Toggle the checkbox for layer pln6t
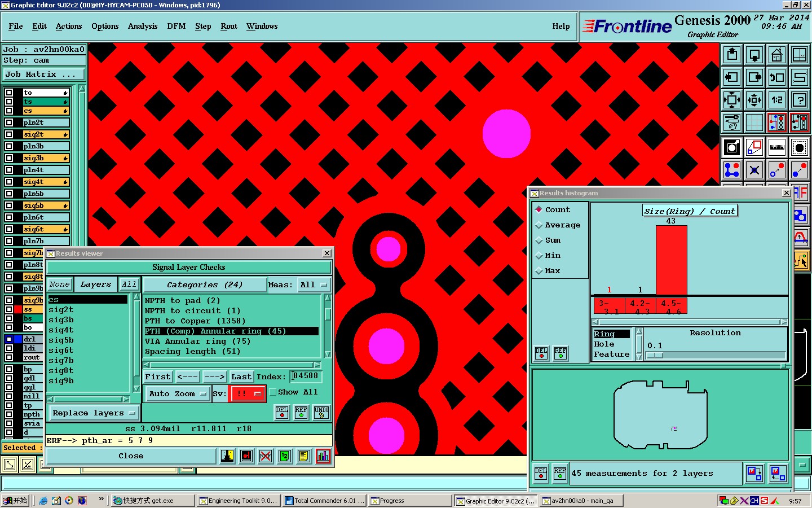Screen dimensions: 812x508 tap(9, 217)
